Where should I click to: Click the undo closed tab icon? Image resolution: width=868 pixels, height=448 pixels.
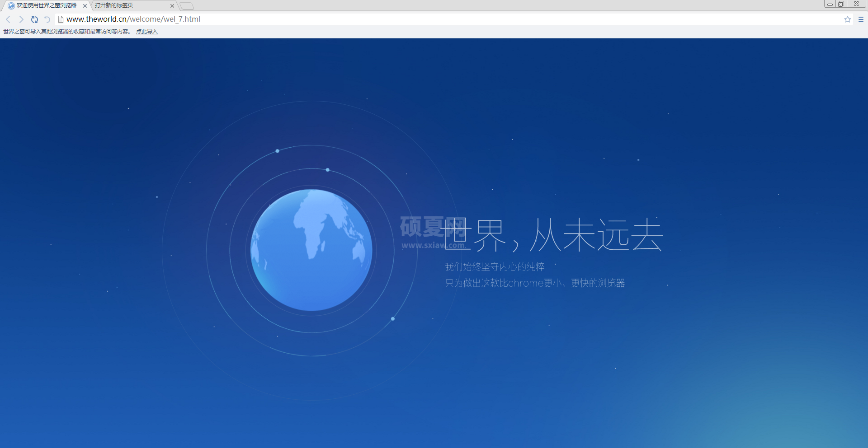(x=47, y=19)
